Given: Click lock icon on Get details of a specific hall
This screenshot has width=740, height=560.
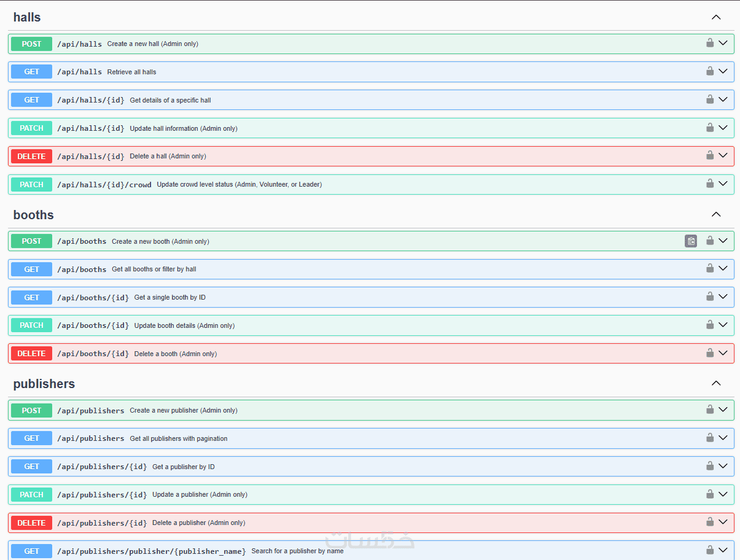Looking at the screenshot, I should 710,99.
